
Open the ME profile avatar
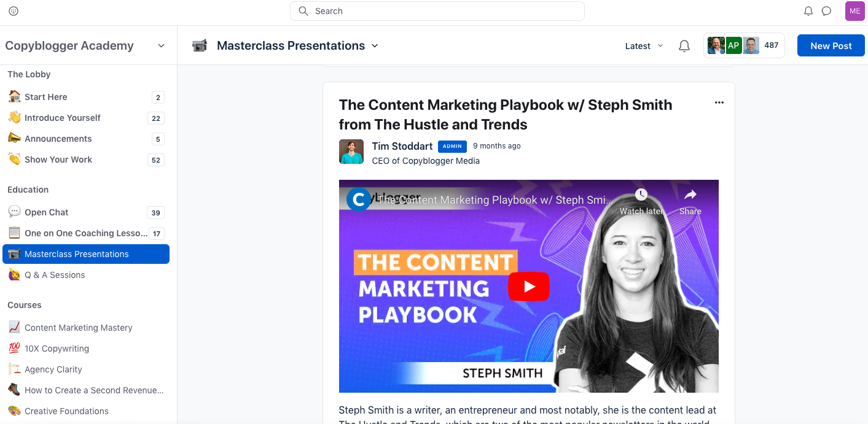coord(855,11)
